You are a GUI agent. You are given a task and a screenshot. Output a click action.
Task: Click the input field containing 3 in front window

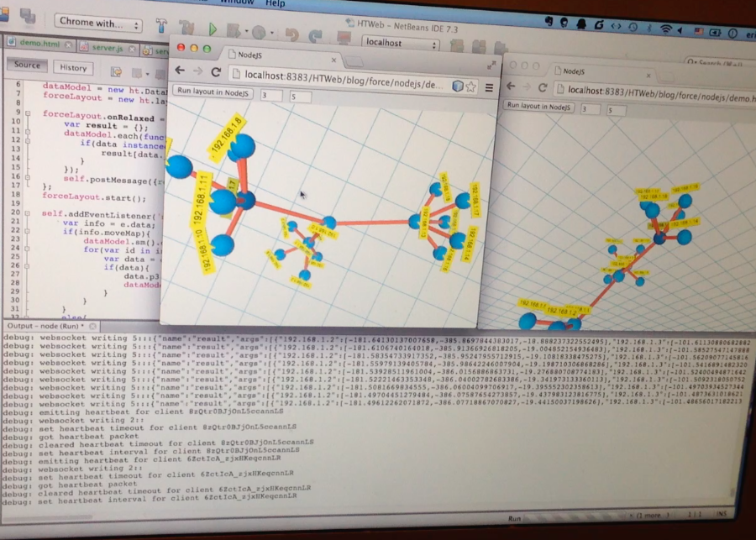click(270, 97)
